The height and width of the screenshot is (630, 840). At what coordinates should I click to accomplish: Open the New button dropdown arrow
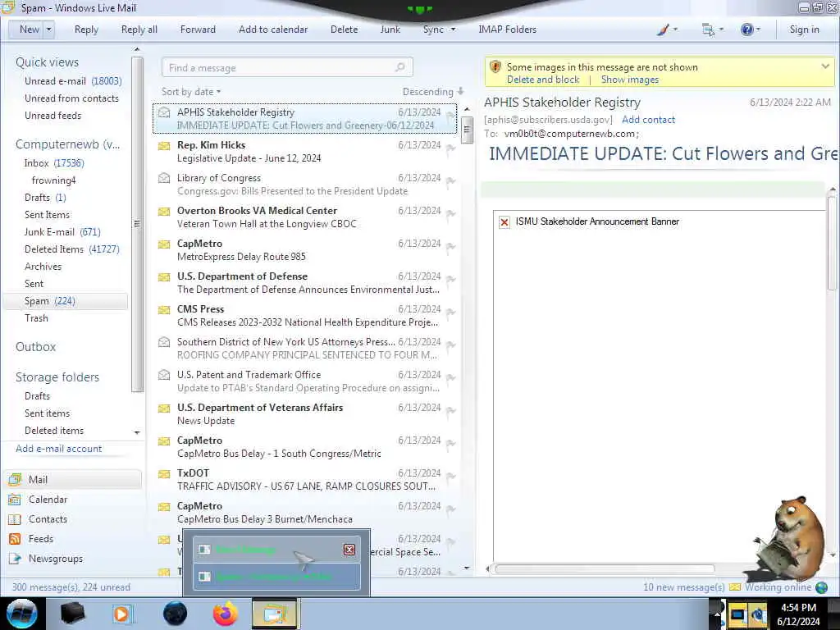[x=48, y=30]
